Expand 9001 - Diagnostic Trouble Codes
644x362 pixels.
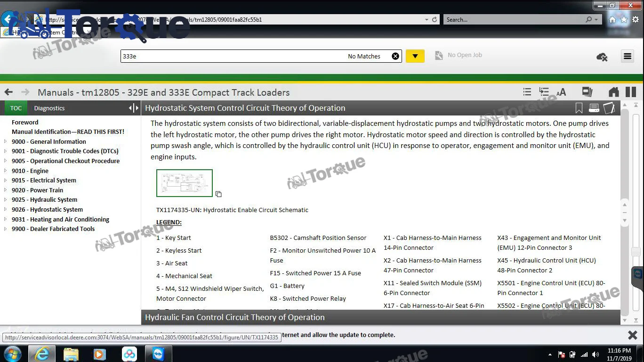click(x=5, y=151)
